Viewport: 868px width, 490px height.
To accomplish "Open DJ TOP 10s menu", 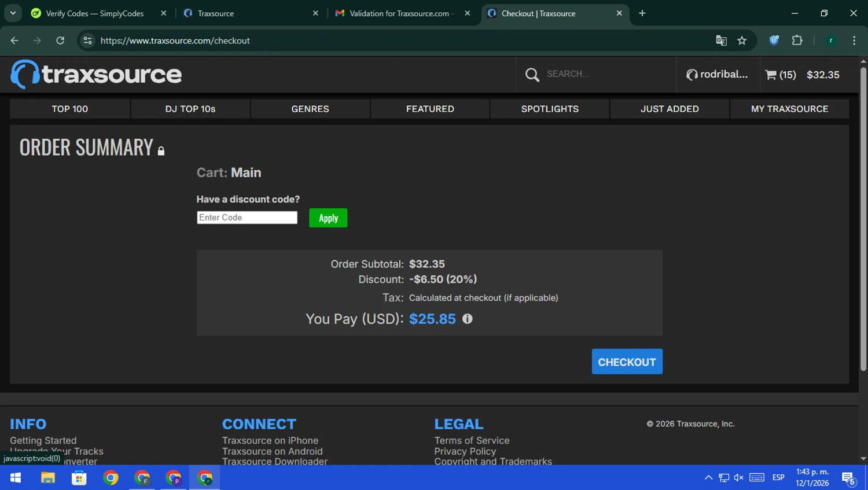I will [x=190, y=109].
